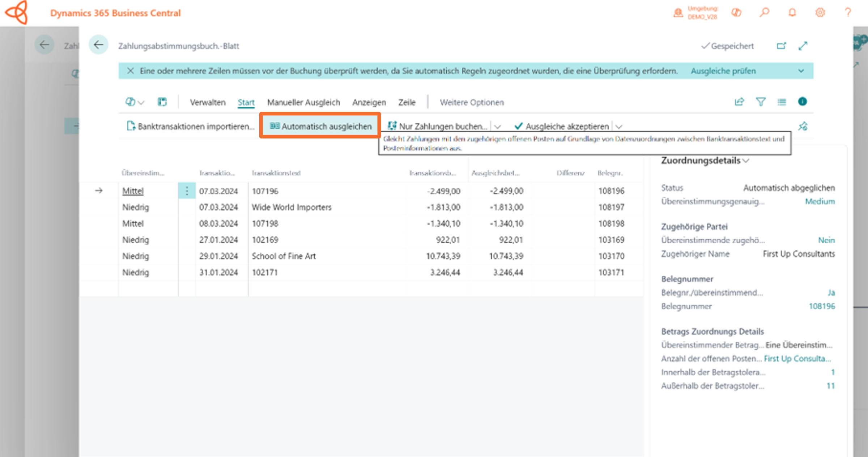
Task: Click Automatisch ausgleichen
Action: click(320, 126)
